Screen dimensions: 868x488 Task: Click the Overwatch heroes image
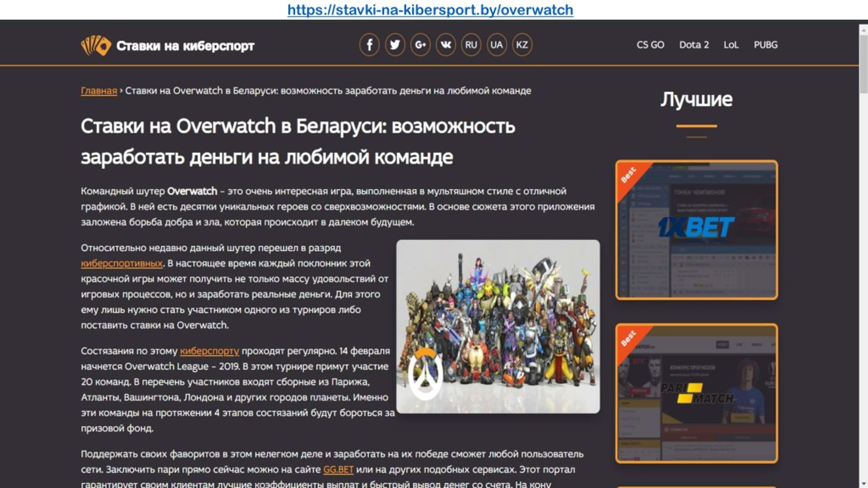498,326
